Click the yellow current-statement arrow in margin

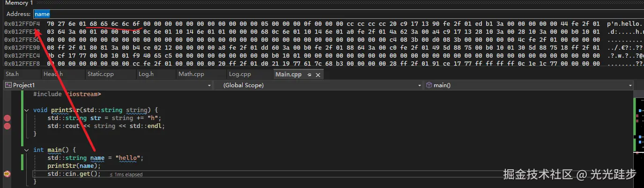pyautogui.click(x=7, y=174)
